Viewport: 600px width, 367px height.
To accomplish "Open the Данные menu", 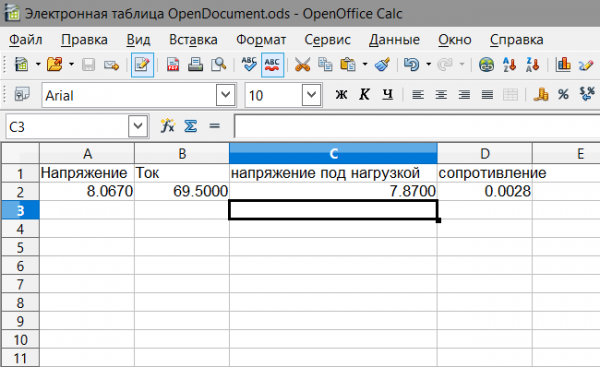I will pyautogui.click(x=395, y=40).
